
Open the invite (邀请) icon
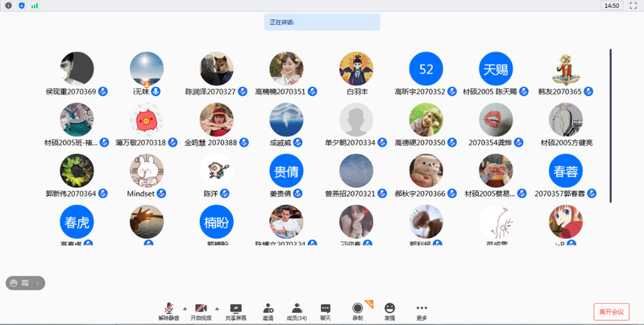[x=268, y=310]
